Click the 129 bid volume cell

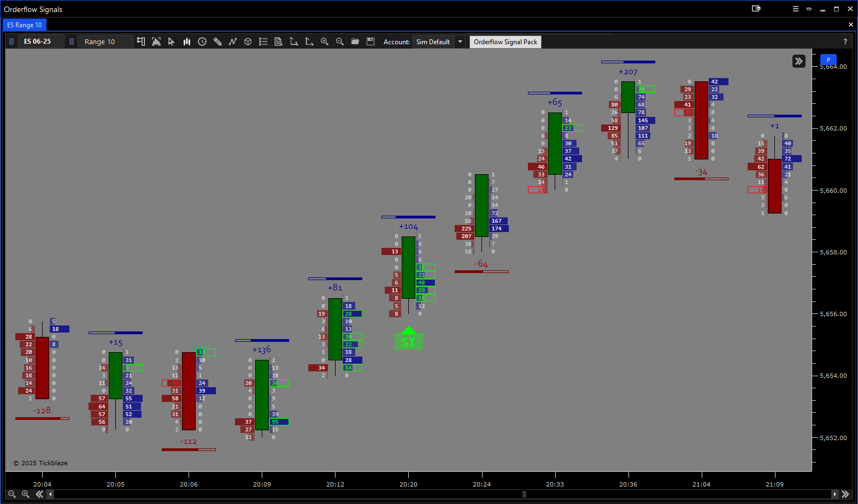pyautogui.click(x=610, y=128)
